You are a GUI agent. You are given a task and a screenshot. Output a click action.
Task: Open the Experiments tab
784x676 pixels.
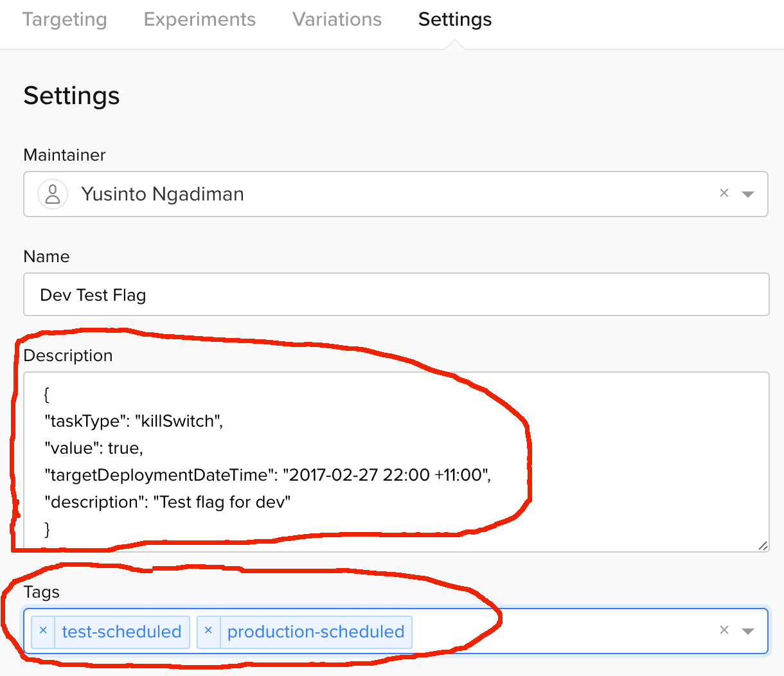[199, 19]
